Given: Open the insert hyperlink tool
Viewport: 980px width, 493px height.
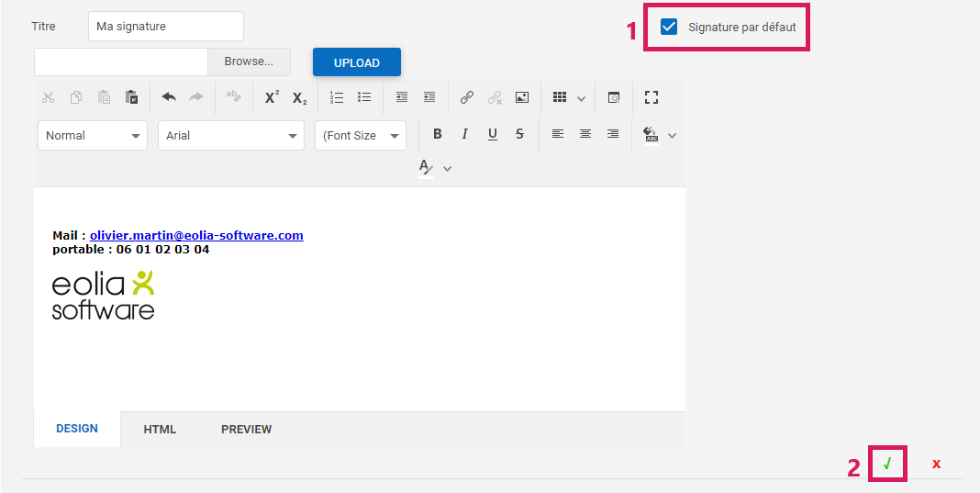Looking at the screenshot, I should (x=467, y=97).
